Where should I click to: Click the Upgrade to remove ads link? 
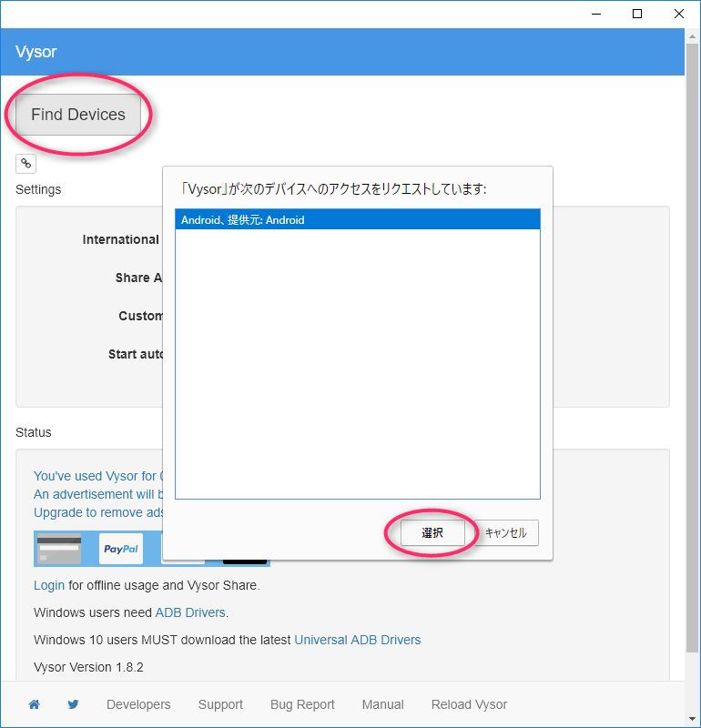click(98, 512)
